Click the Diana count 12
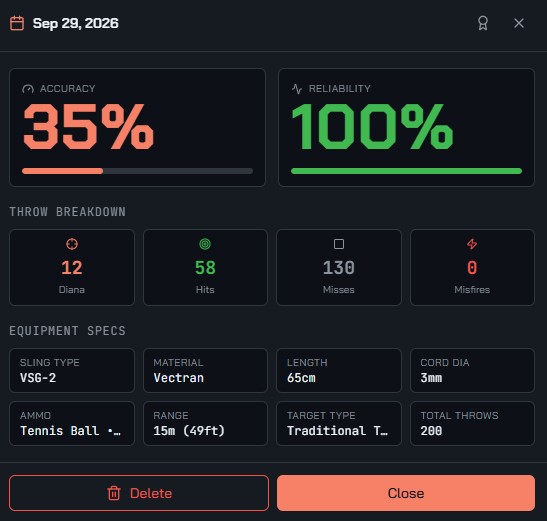This screenshot has width=547, height=521. click(x=72, y=268)
